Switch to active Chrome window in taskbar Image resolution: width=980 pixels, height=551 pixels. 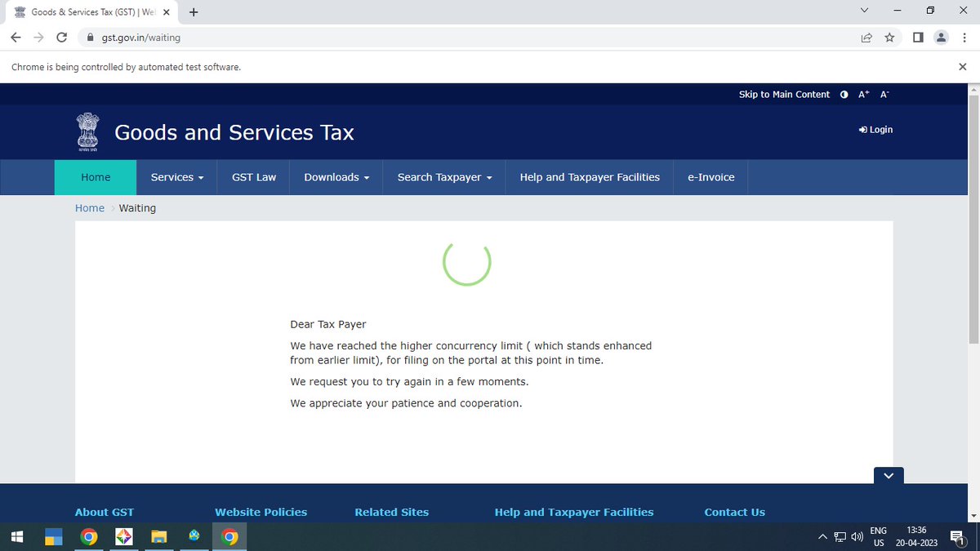pos(230,536)
